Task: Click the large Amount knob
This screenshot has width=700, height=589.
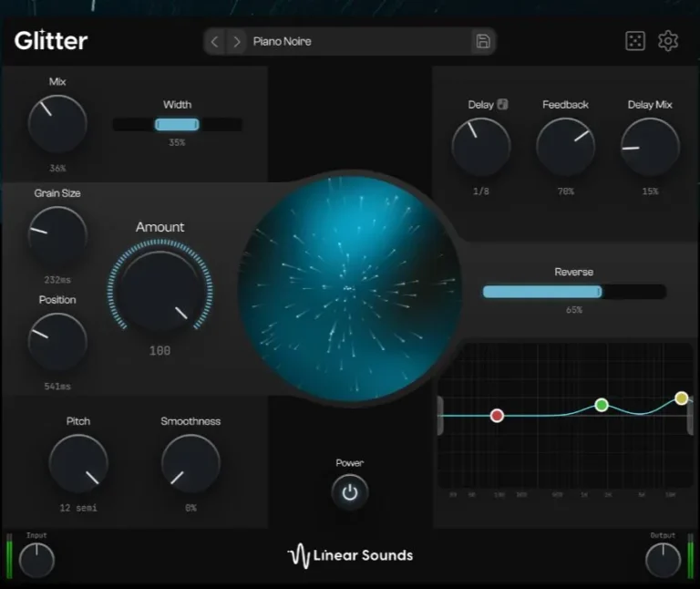Action: click(160, 291)
